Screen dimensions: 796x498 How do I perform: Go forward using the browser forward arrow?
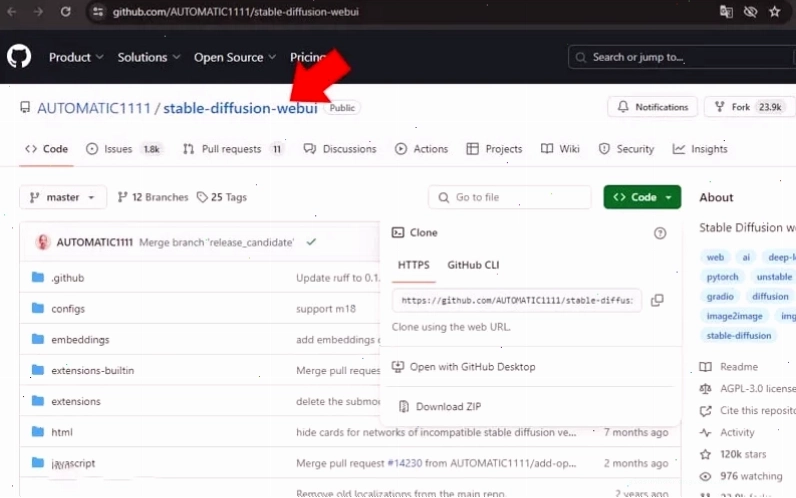(x=38, y=11)
